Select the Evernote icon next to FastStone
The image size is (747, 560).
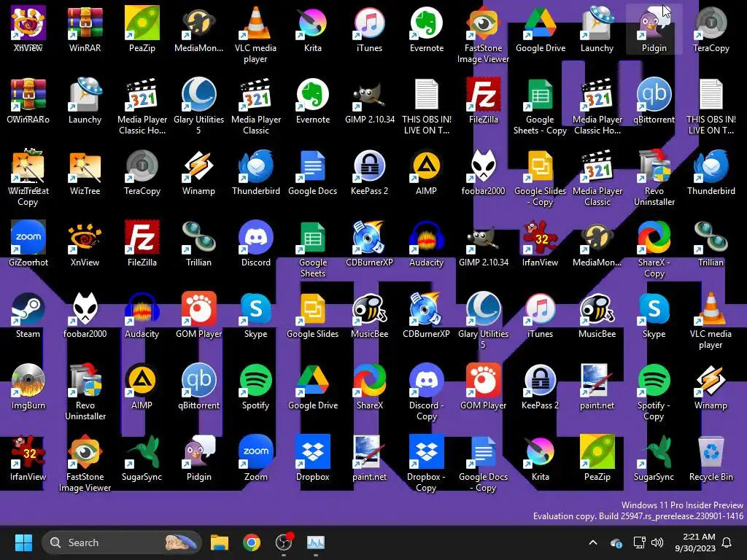tap(426, 29)
